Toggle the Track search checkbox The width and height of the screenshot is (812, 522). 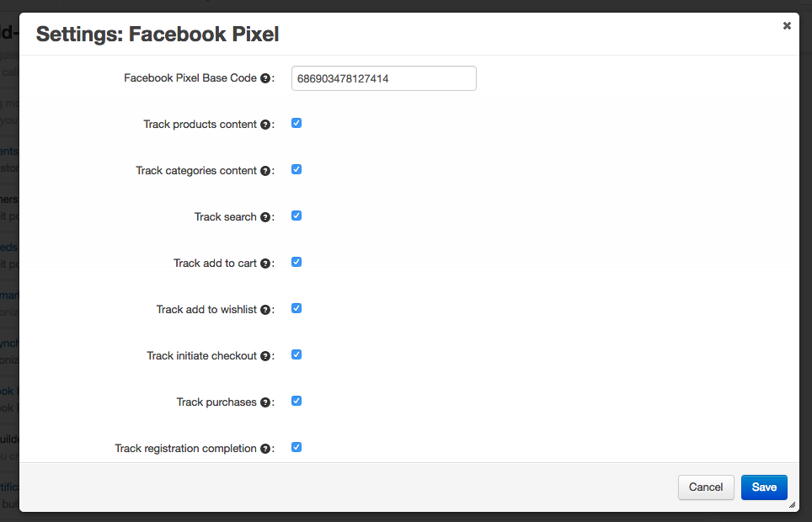(296, 216)
